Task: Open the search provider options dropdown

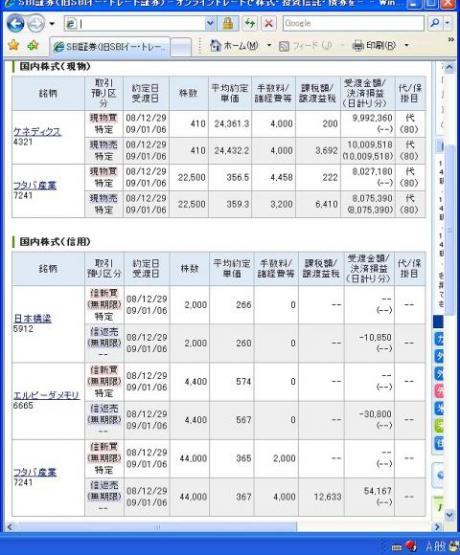Action: tap(448, 23)
